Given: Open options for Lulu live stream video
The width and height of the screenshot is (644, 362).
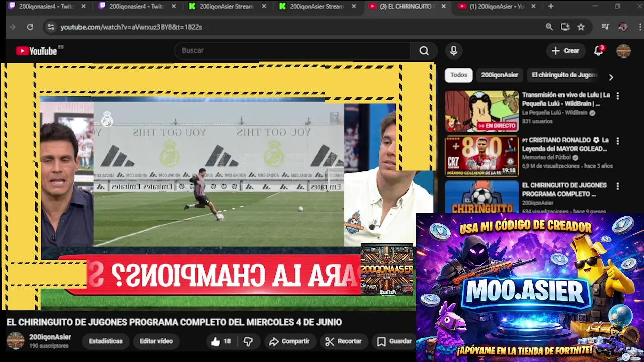Looking at the screenshot, I should (618, 96).
